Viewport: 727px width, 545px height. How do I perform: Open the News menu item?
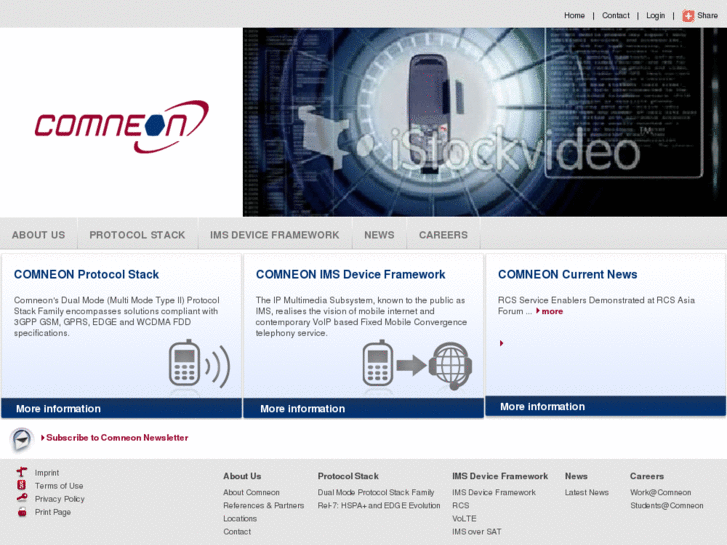[x=379, y=235]
